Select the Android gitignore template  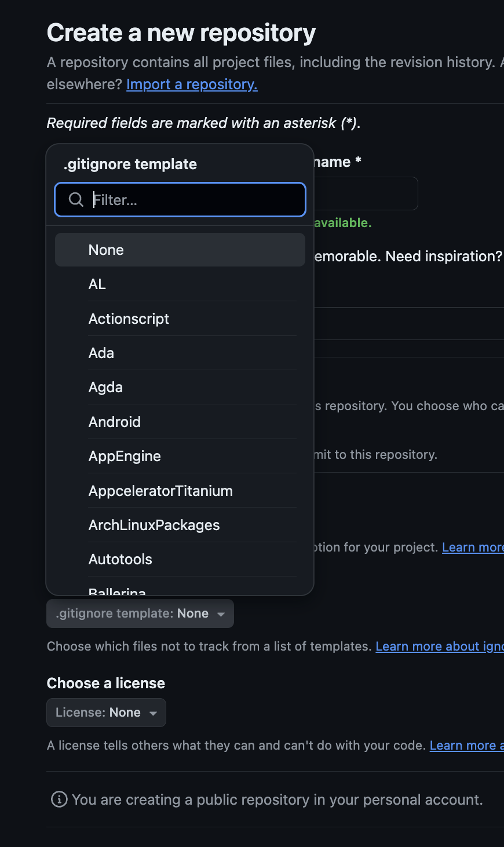click(x=180, y=422)
